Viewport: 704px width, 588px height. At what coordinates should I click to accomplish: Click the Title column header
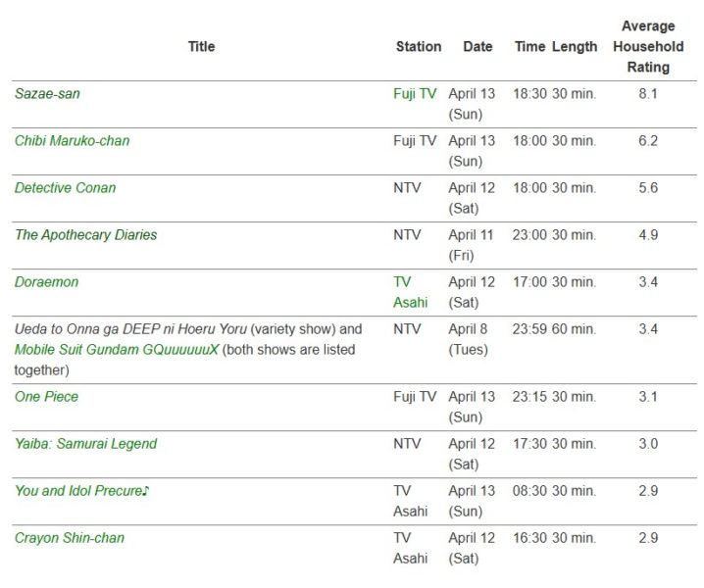click(x=201, y=47)
